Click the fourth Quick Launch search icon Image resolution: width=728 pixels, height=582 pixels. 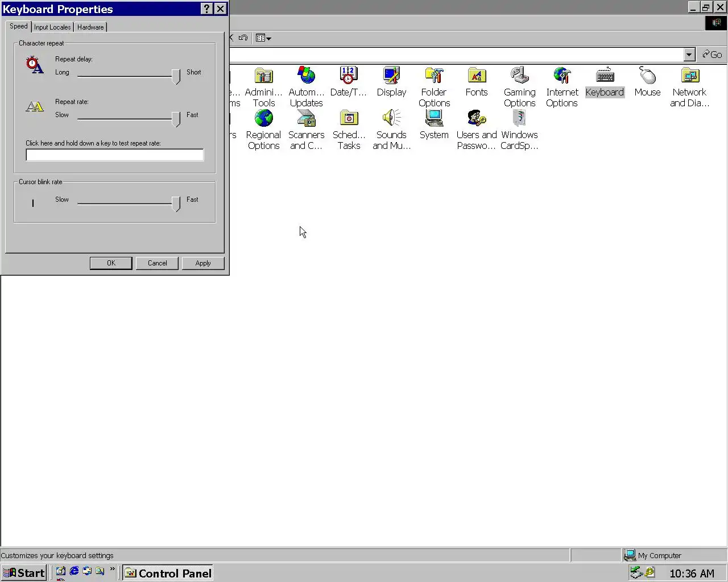click(x=100, y=571)
